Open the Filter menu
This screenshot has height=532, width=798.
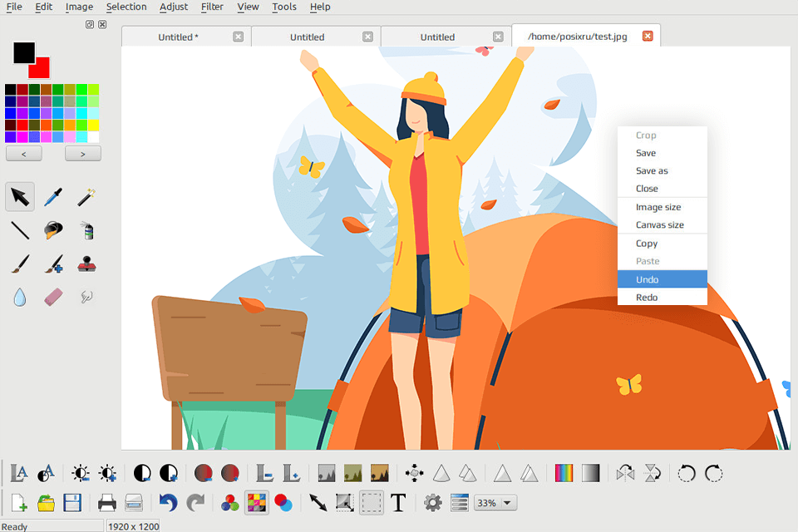coord(212,7)
